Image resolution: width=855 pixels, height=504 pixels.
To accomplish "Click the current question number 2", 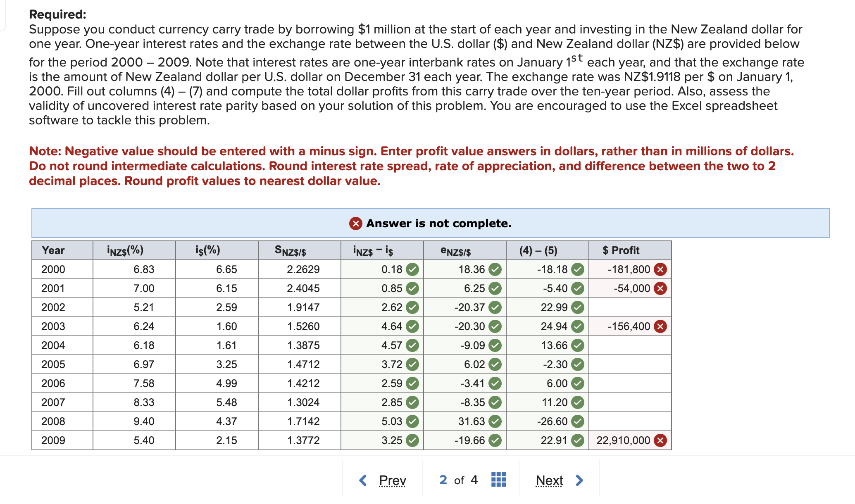I will pyautogui.click(x=443, y=480).
